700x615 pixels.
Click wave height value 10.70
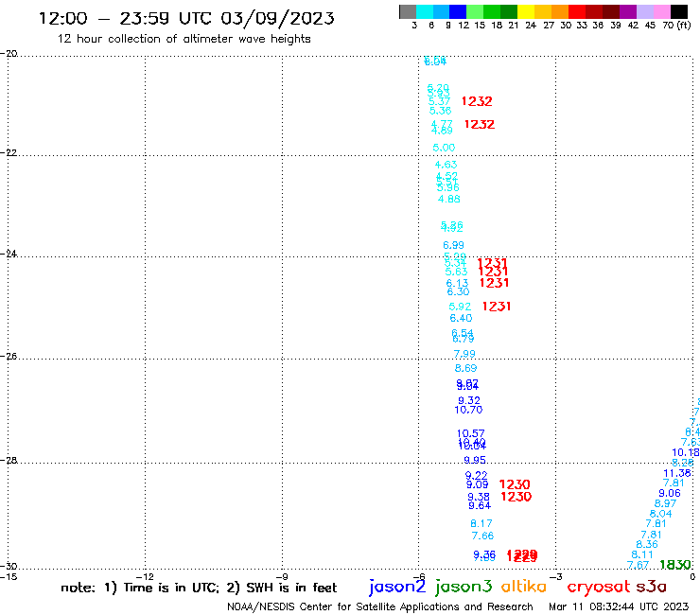point(468,410)
